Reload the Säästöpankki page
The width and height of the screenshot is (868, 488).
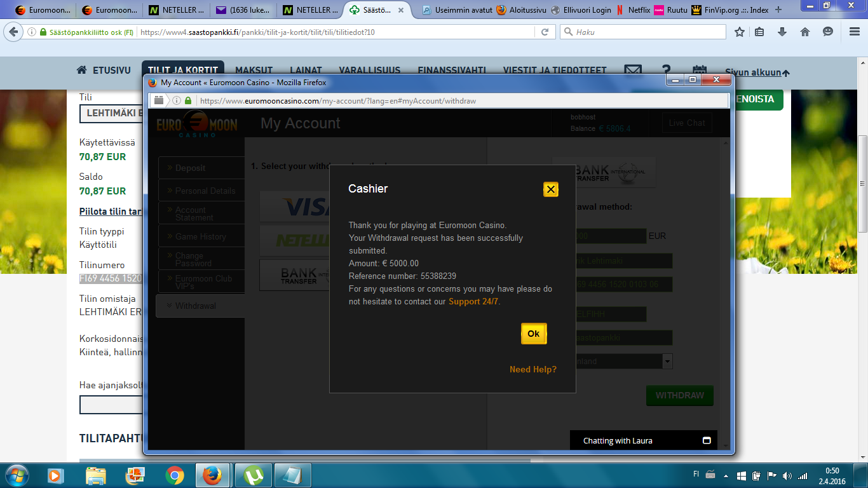pos(545,32)
